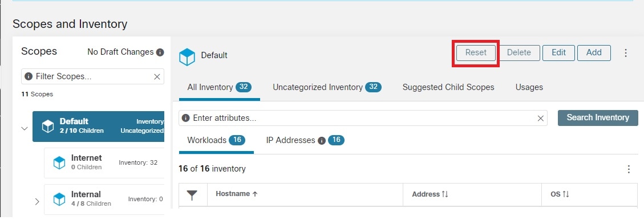Screen dimensions: 644x220
Task: Expand the Internal scope chevron
Action: tap(37, 201)
